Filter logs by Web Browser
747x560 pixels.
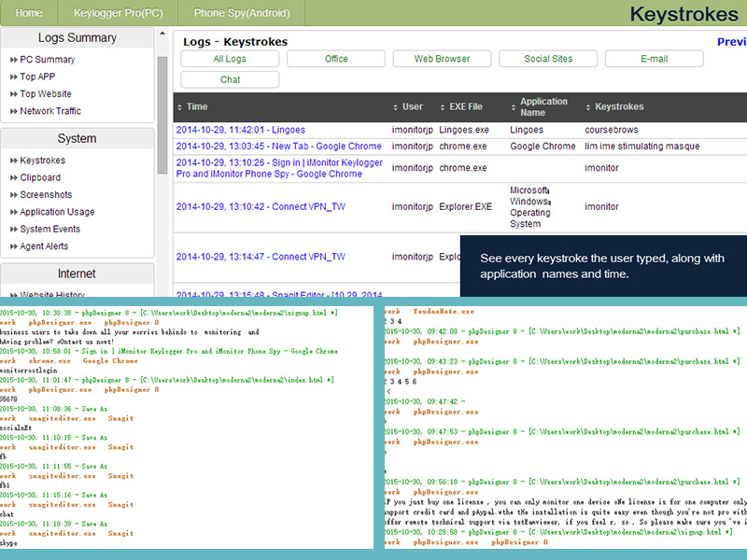[442, 59]
